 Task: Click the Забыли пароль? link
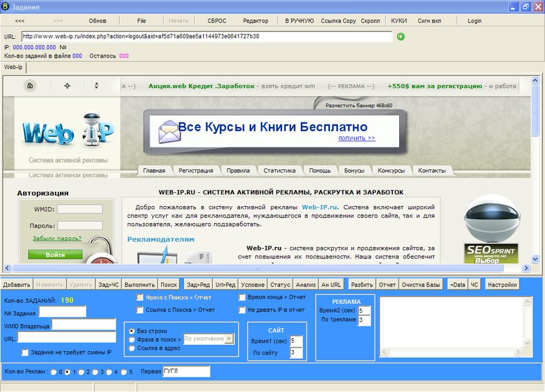[x=57, y=238]
